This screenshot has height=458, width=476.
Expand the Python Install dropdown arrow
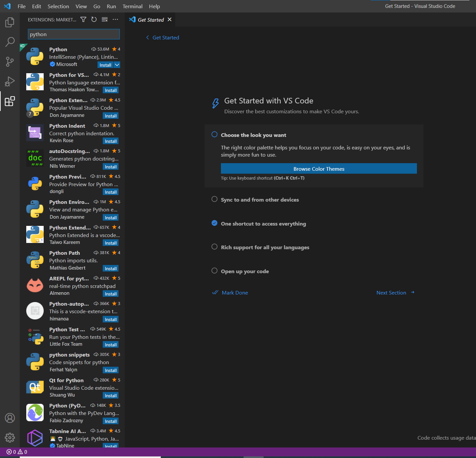click(x=117, y=65)
